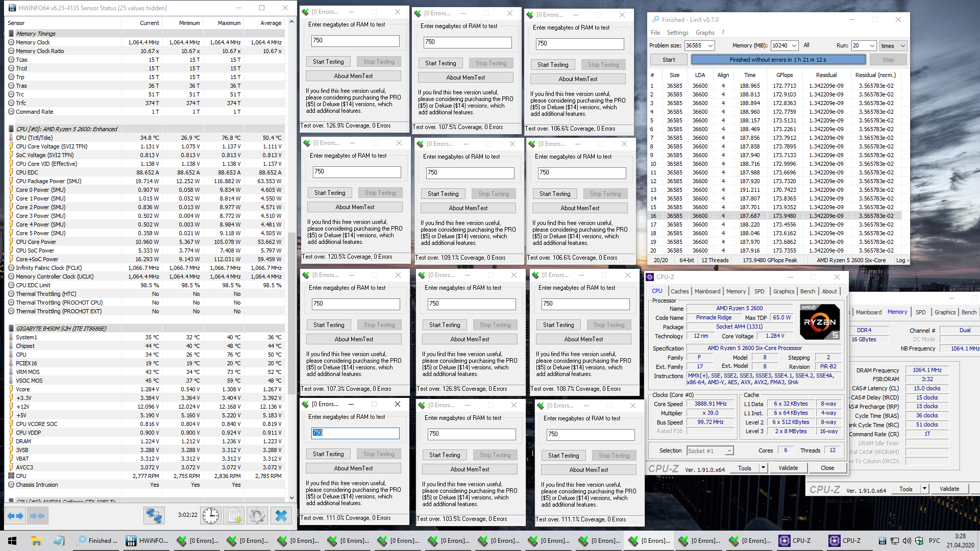Reset the HWiNFO clock timer icon
Viewport: 980px width, 551px height.
click(x=210, y=516)
